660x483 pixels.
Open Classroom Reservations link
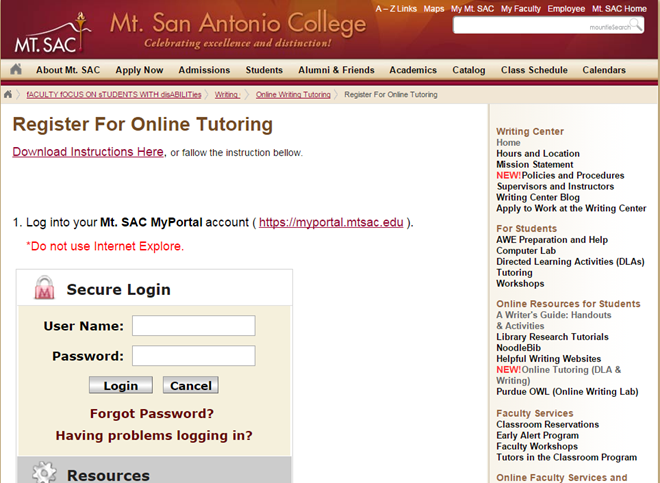pyautogui.click(x=547, y=424)
